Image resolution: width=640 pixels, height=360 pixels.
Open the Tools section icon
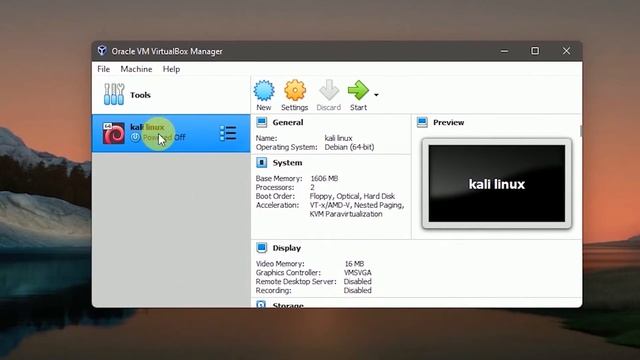[x=114, y=94]
